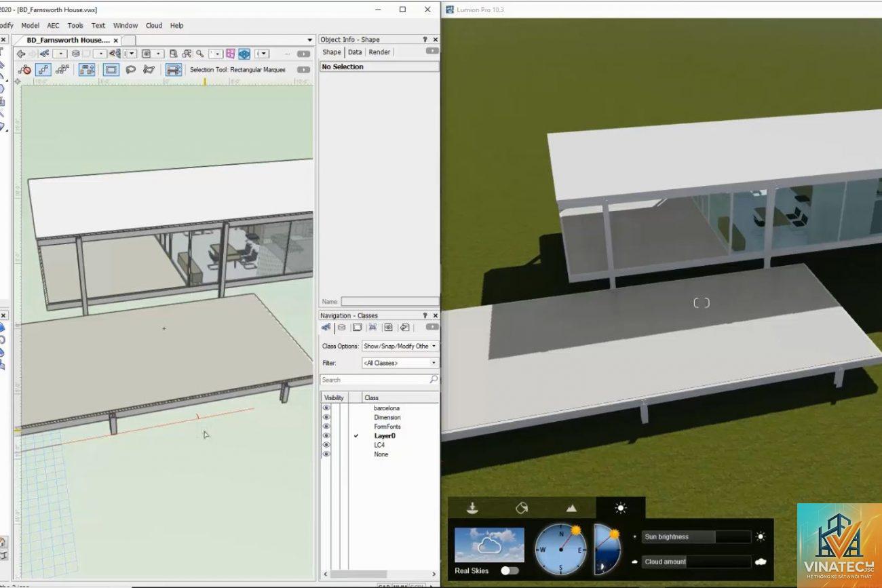Select the Rectangular Marquee mode
Viewport: 882px width, 588px height.
pos(111,70)
